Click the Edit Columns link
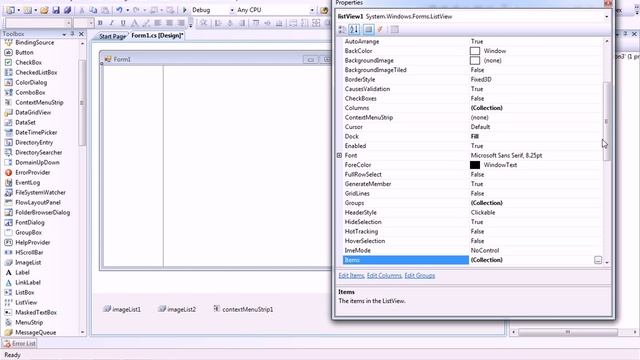The image size is (640, 360). [384, 276]
